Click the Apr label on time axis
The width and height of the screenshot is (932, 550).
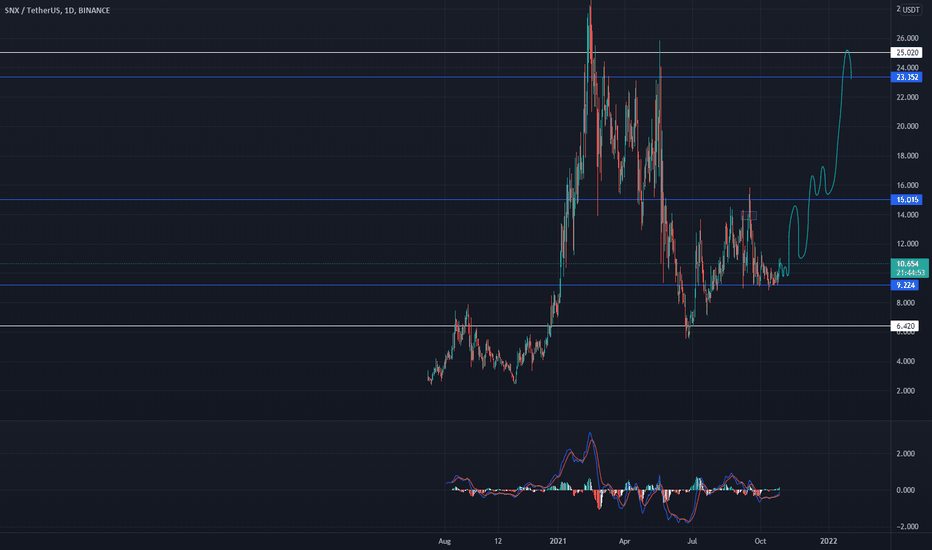pos(624,541)
